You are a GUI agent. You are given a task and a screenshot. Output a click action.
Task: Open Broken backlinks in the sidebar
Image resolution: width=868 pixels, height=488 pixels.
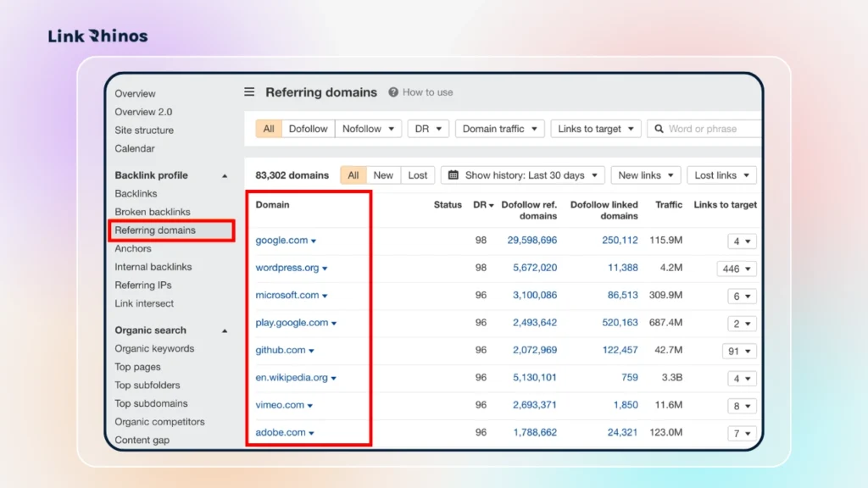click(153, 212)
